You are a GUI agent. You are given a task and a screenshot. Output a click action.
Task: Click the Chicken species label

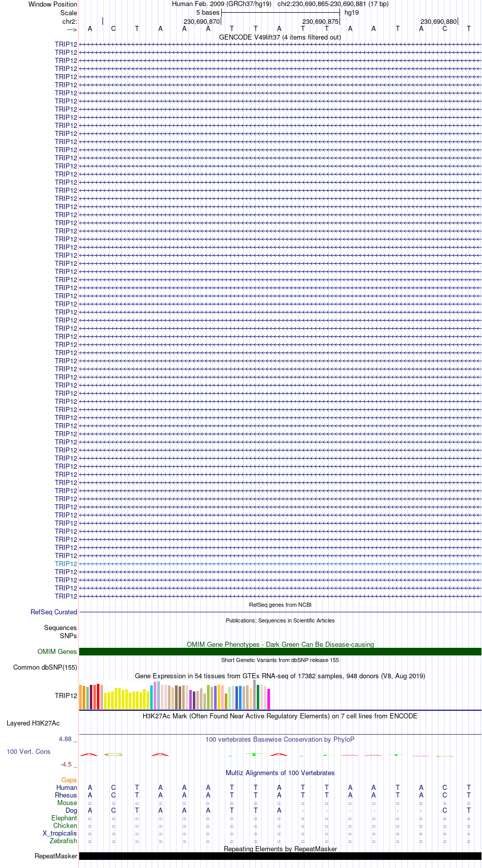pos(65,826)
